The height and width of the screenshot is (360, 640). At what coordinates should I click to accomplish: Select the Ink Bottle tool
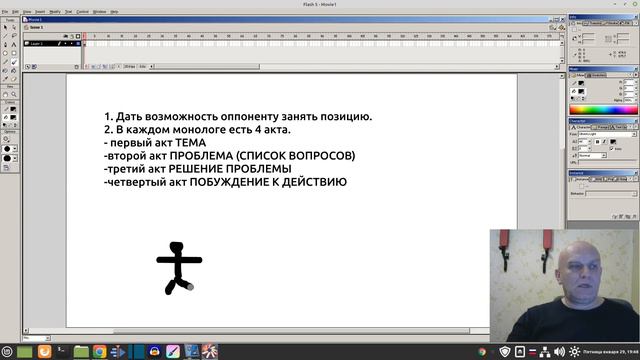click(x=5, y=70)
